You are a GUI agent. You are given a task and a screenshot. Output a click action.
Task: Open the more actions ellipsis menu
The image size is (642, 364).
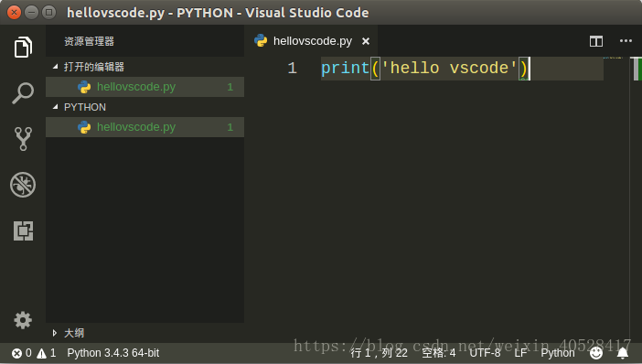pos(626,41)
